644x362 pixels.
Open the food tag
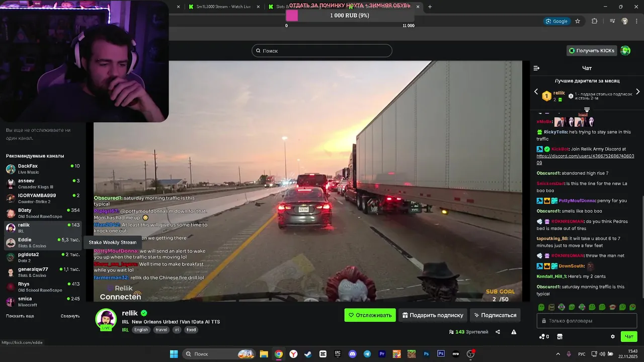click(191, 330)
